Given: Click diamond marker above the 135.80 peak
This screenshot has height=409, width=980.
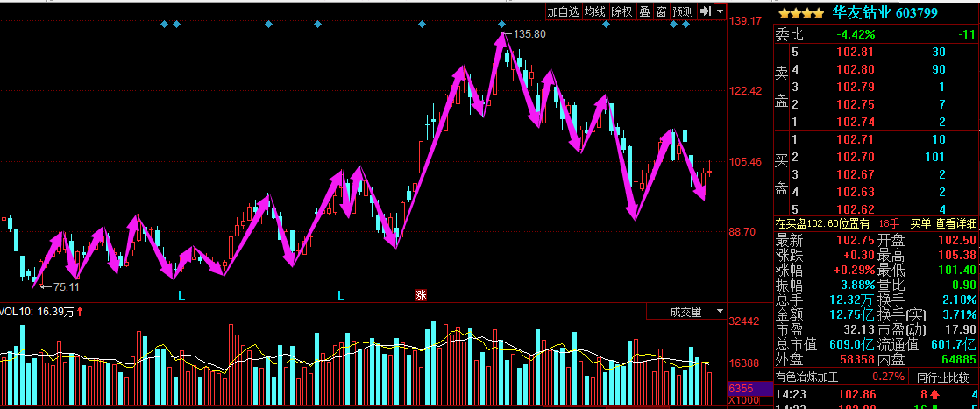Looking at the screenshot, I should (502, 25).
